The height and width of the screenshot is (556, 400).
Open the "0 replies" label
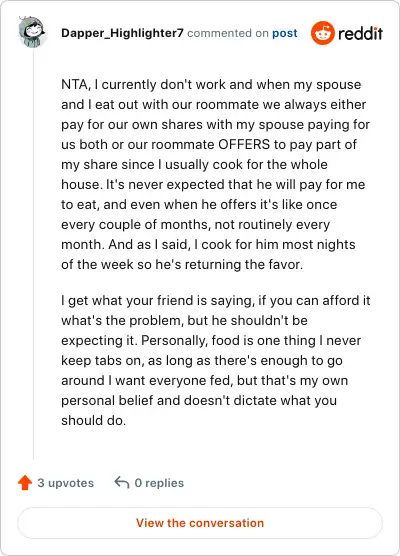point(159,483)
